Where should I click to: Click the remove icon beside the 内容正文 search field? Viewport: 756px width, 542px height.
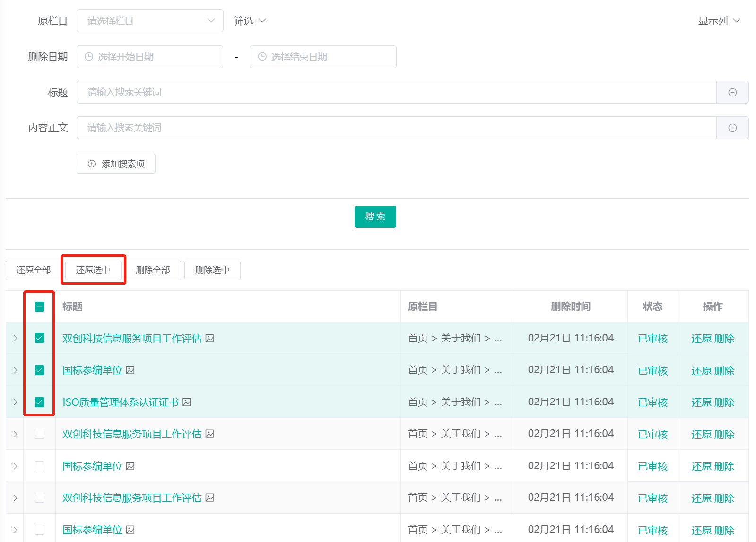click(732, 128)
